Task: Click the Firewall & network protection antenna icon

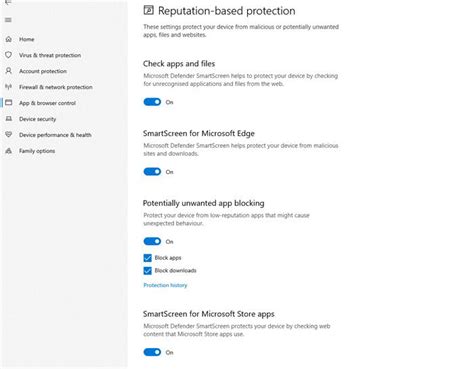Action: (x=9, y=87)
